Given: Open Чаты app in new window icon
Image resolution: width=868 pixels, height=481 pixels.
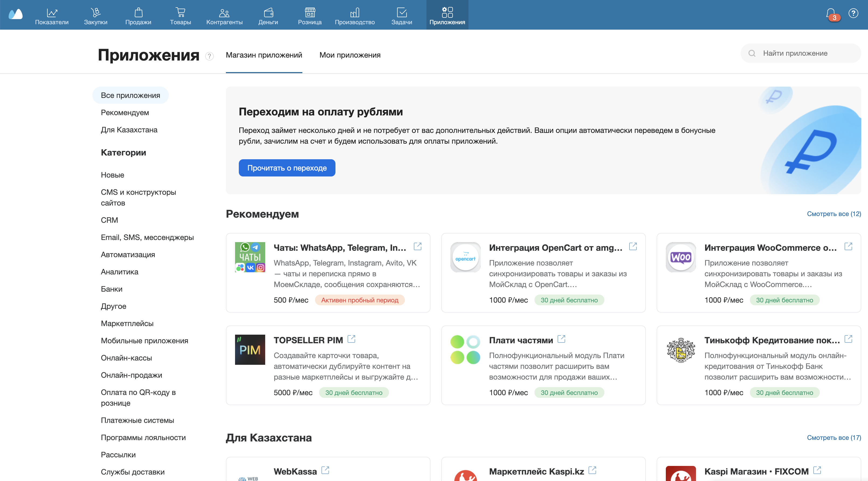Looking at the screenshot, I should click(x=418, y=246).
